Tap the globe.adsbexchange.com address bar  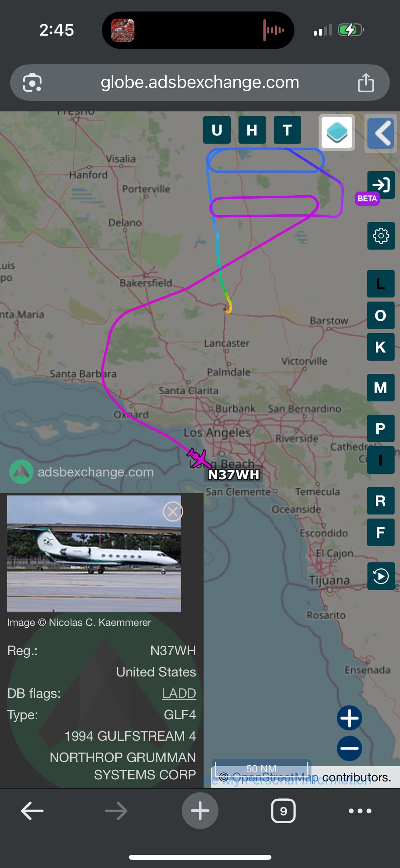coord(200,83)
